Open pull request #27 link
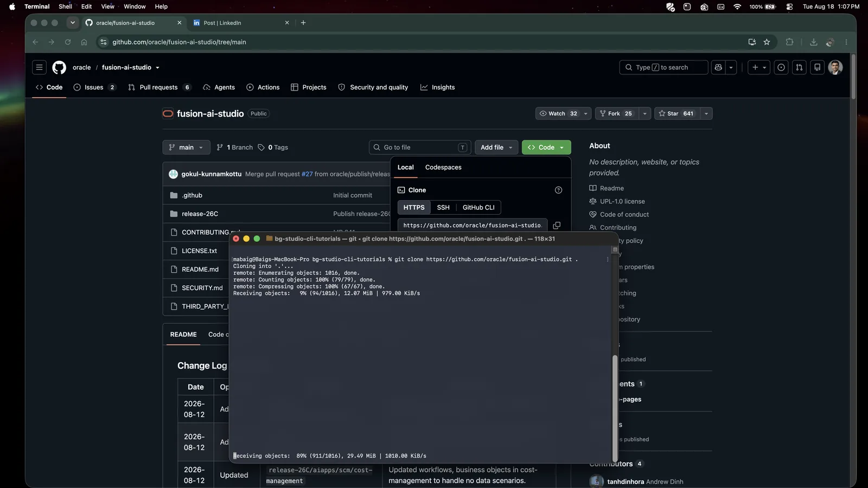868x488 pixels. 307,174
